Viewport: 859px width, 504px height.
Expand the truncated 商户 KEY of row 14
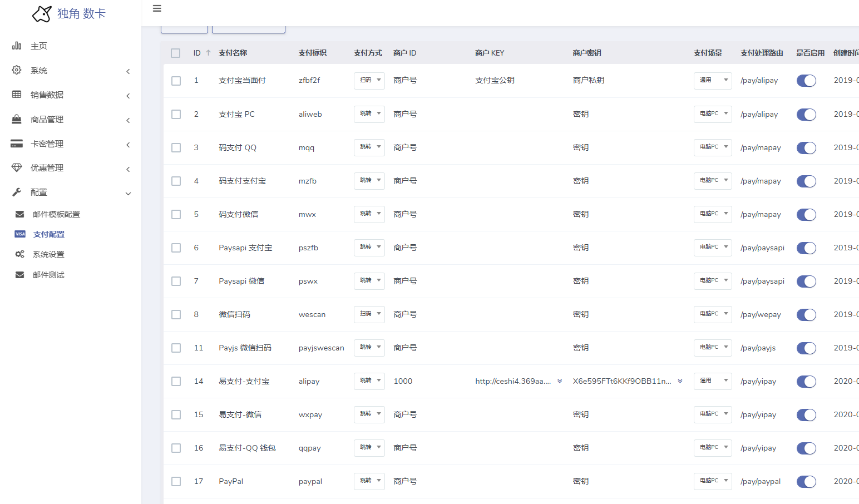[x=560, y=381]
